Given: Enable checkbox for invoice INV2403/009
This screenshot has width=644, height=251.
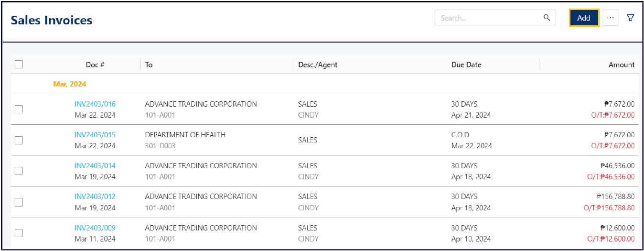Looking at the screenshot, I should tap(19, 233).
